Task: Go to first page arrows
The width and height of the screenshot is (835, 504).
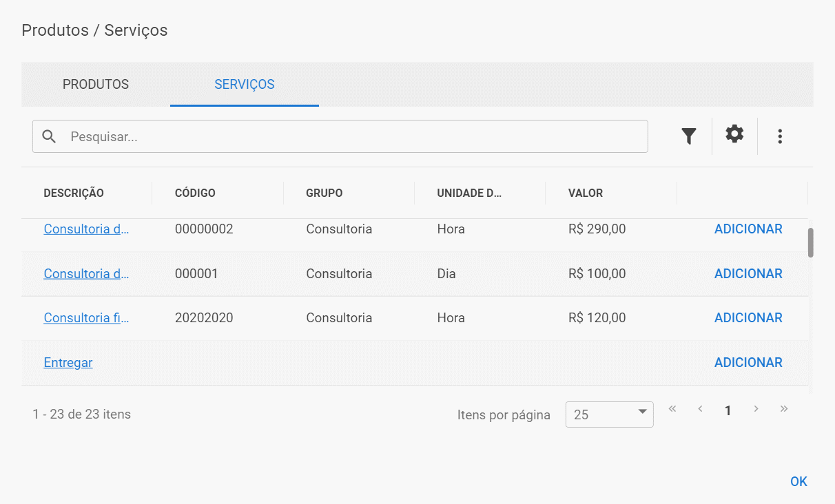Action: pos(672,409)
